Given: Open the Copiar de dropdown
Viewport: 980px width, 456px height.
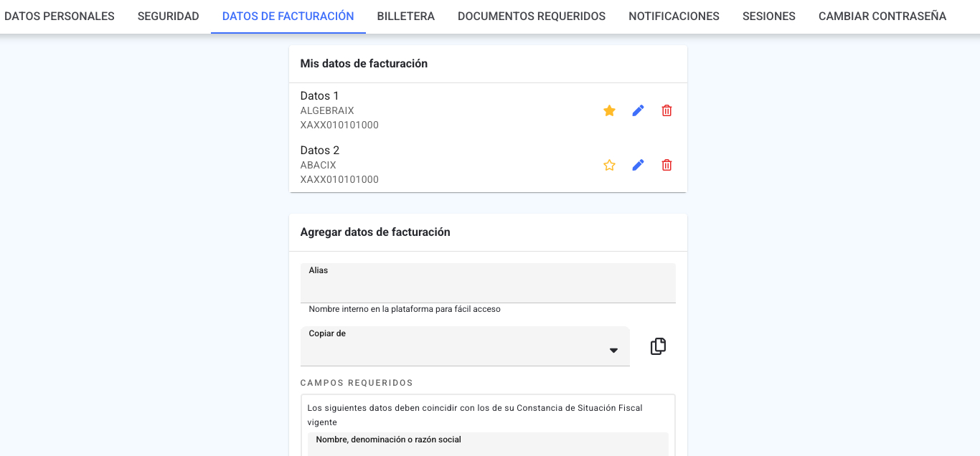Looking at the screenshot, I should click(x=465, y=346).
